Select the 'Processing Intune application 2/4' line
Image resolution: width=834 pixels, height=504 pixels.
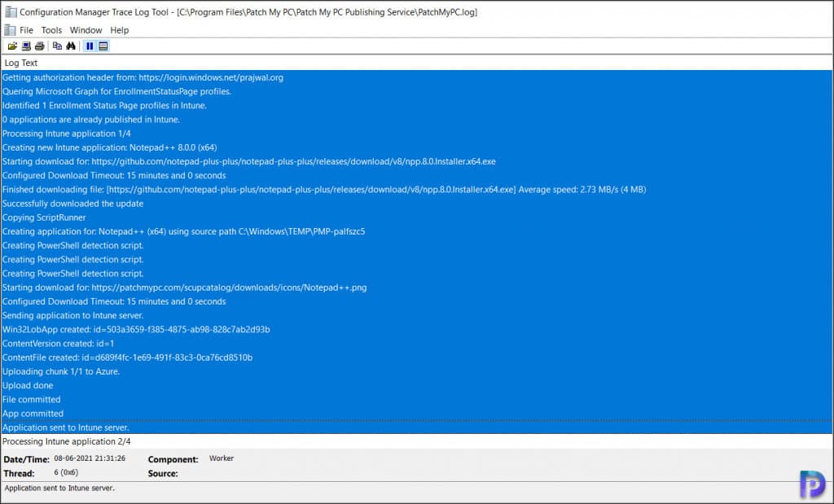coord(416,441)
